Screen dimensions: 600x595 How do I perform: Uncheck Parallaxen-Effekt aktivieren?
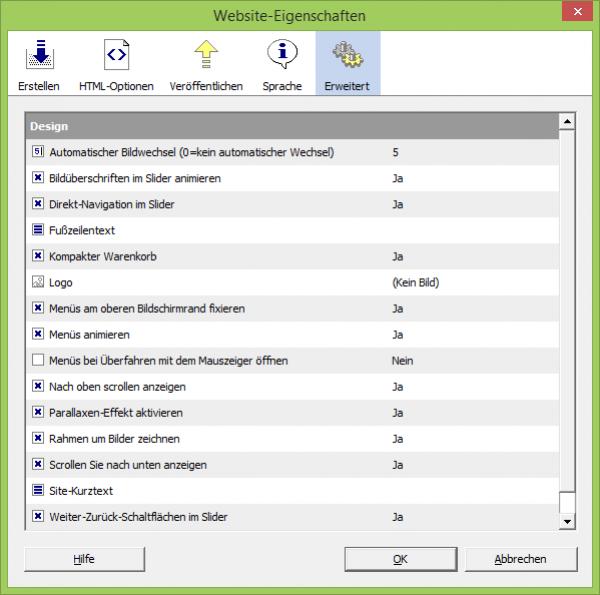(38, 413)
